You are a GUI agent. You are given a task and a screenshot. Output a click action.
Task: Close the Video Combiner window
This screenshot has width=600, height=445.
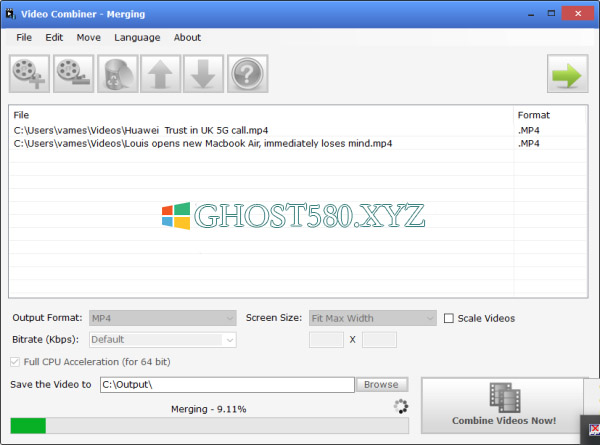click(x=578, y=14)
